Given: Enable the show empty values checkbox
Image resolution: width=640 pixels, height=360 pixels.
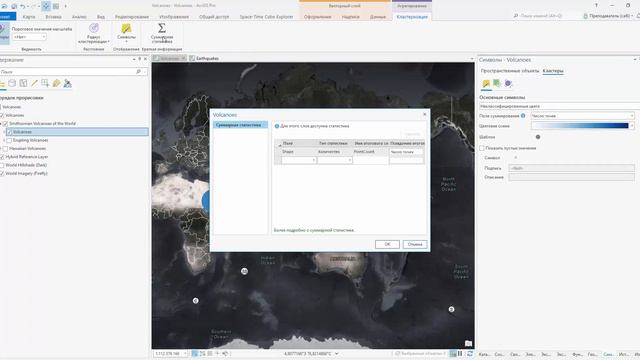Looking at the screenshot, I should click(x=482, y=148).
